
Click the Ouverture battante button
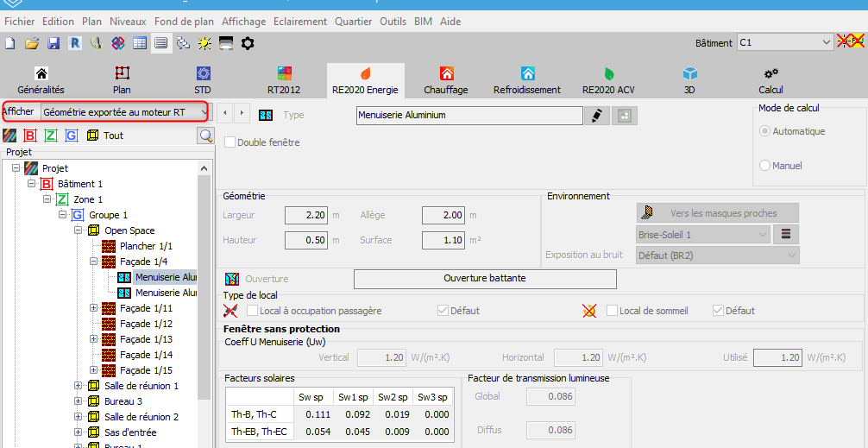pyautogui.click(x=485, y=279)
